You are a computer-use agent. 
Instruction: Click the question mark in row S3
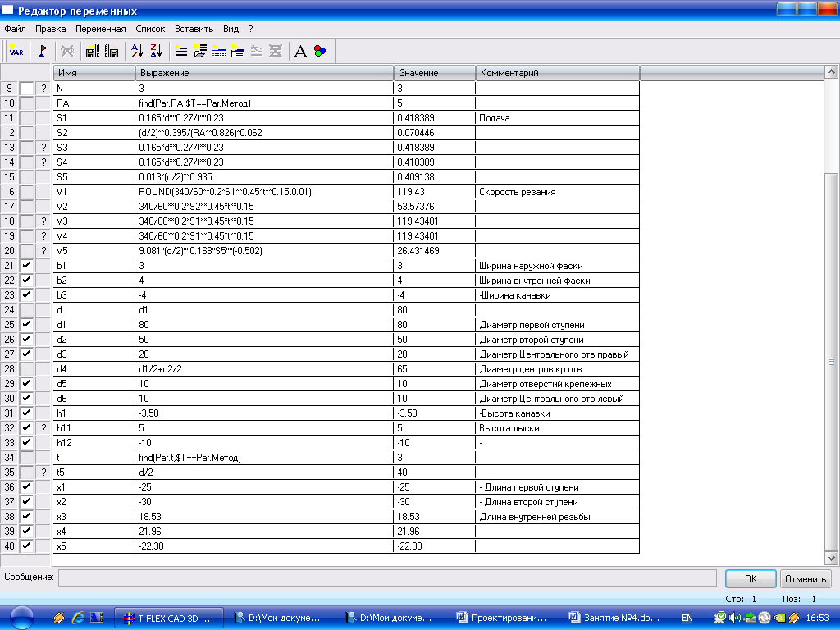click(x=44, y=148)
